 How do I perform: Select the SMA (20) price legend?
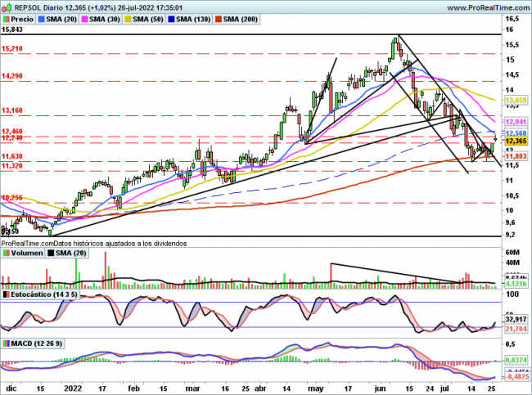[x=57, y=20]
